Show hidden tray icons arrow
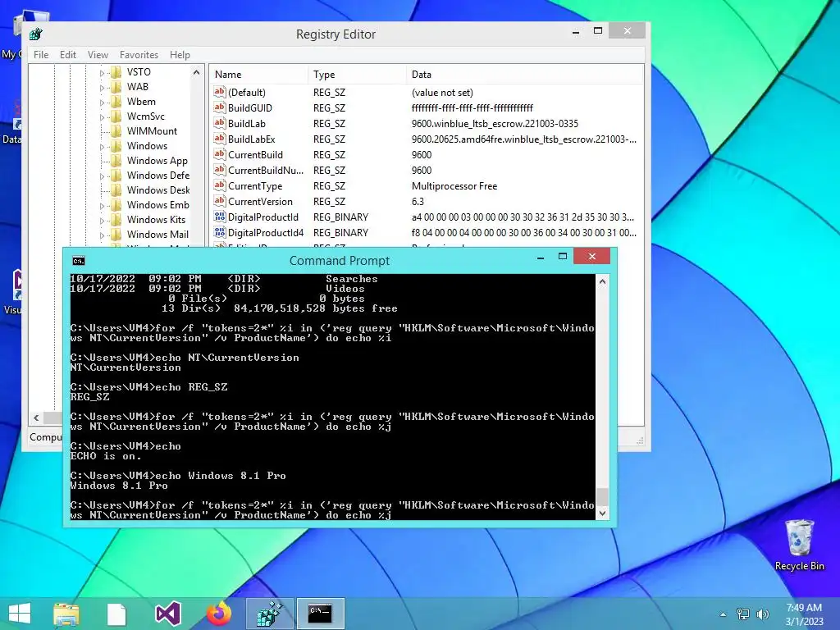This screenshot has height=630, width=840. point(724,614)
